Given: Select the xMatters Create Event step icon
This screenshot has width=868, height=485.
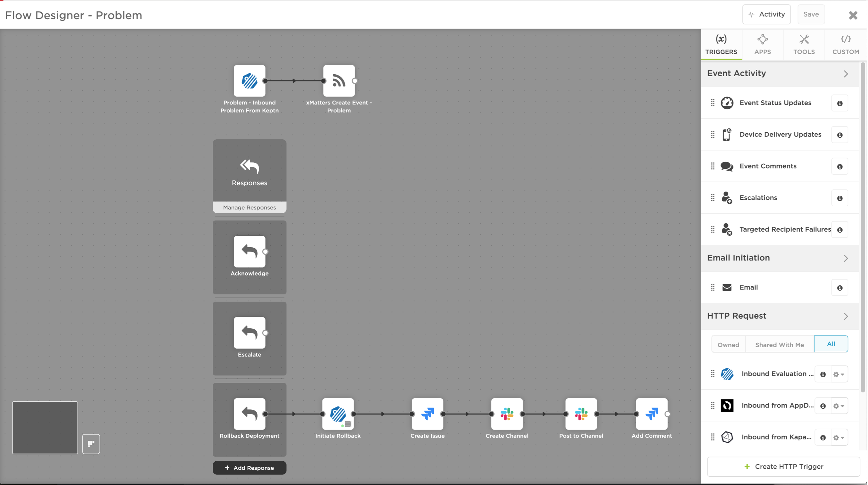Looking at the screenshot, I should (339, 81).
